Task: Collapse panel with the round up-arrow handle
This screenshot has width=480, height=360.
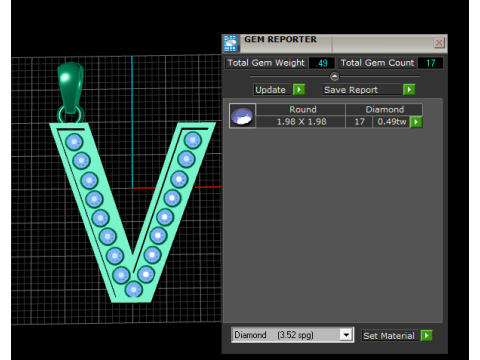Action: coord(334,76)
